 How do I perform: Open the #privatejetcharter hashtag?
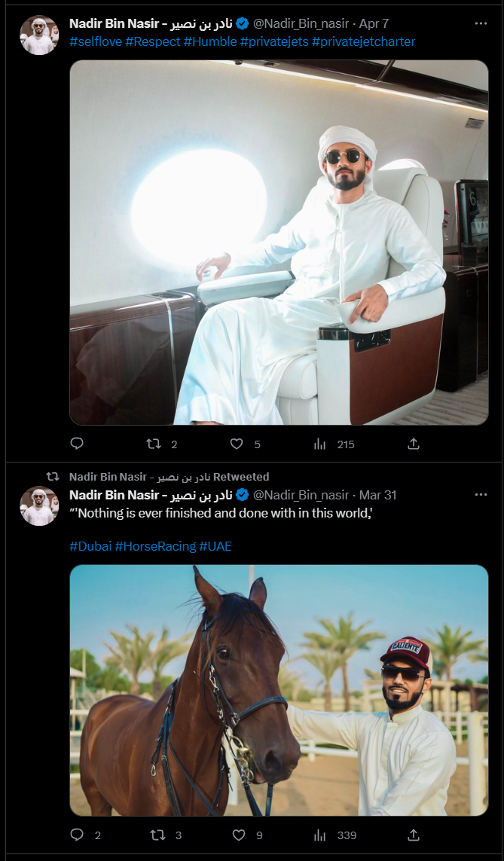tap(363, 42)
